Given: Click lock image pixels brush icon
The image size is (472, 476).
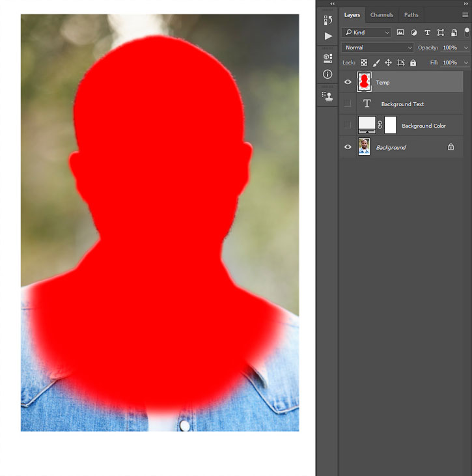Looking at the screenshot, I should pyautogui.click(x=376, y=63).
